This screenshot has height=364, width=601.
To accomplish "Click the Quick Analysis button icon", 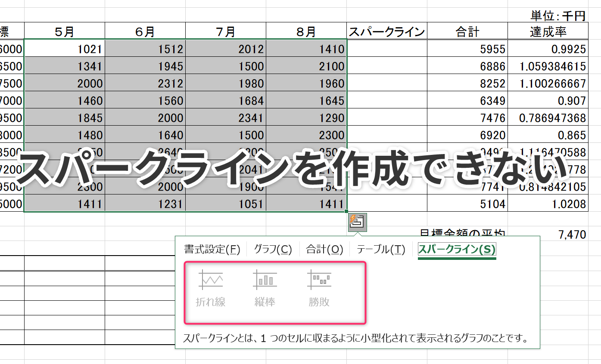I will 357,222.
